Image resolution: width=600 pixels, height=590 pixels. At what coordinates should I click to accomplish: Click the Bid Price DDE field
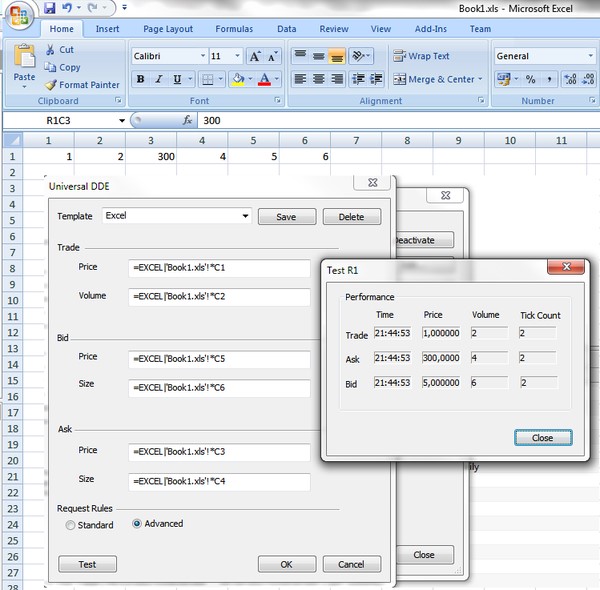tap(219, 359)
